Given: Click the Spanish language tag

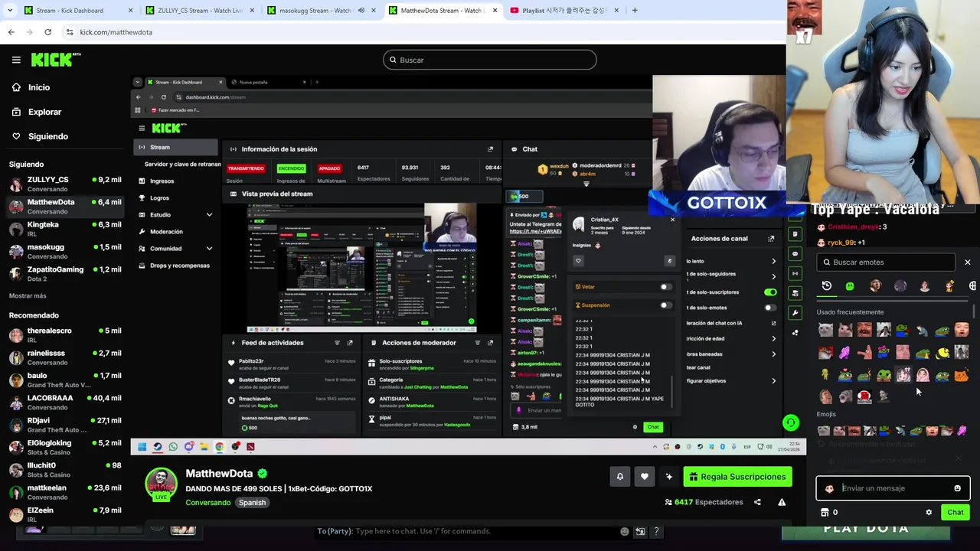Looking at the screenshot, I should click(x=252, y=503).
